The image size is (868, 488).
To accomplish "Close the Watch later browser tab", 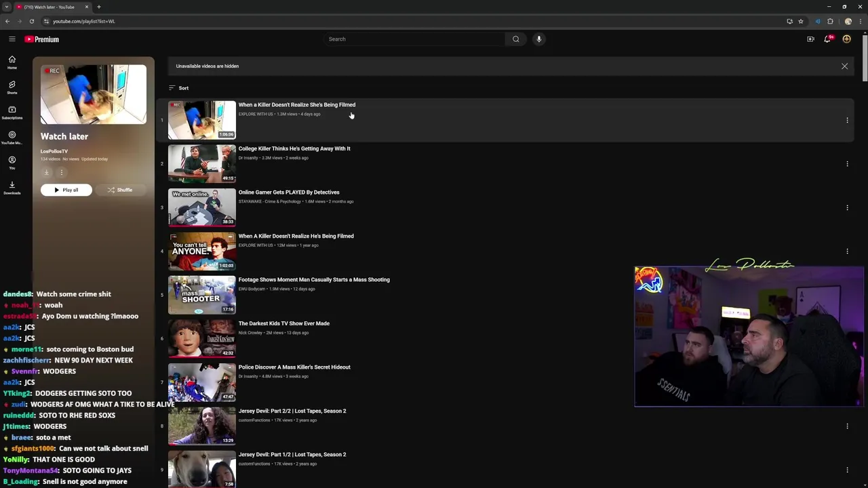I will click(87, 7).
